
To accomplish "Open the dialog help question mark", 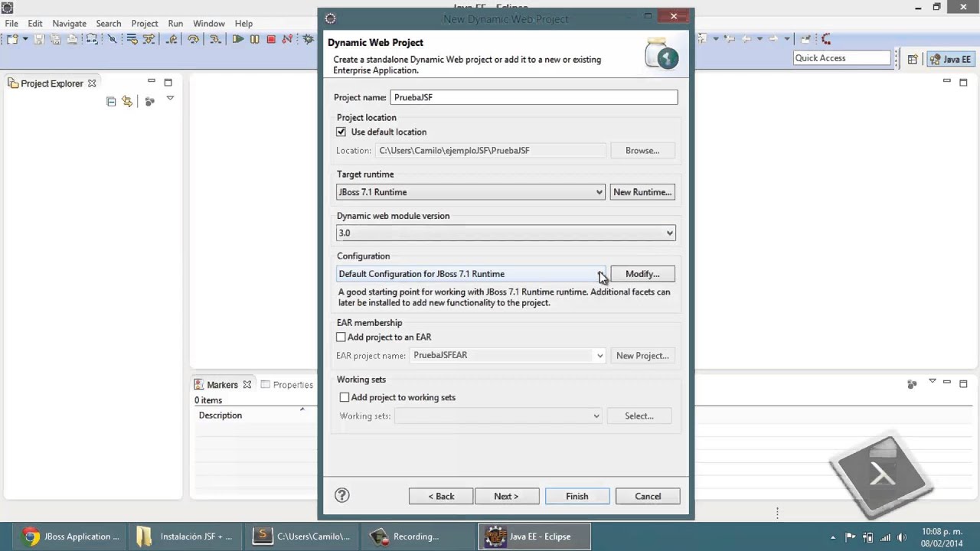I will click(342, 495).
